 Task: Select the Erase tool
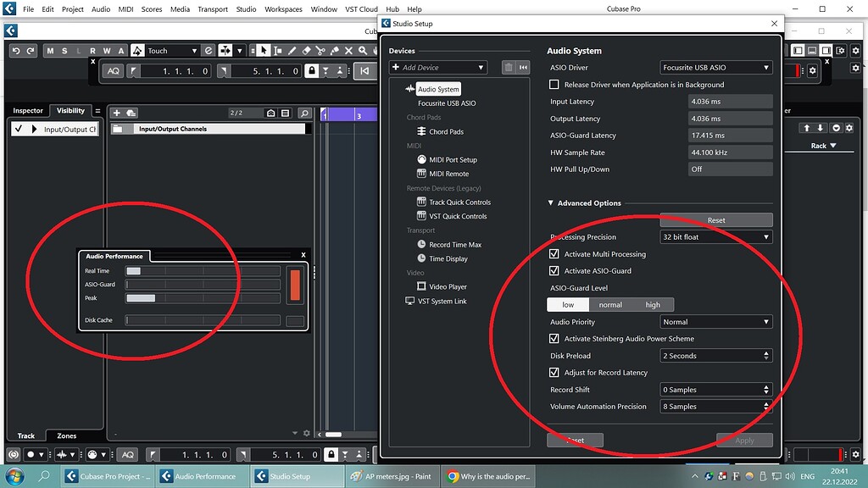pos(306,51)
